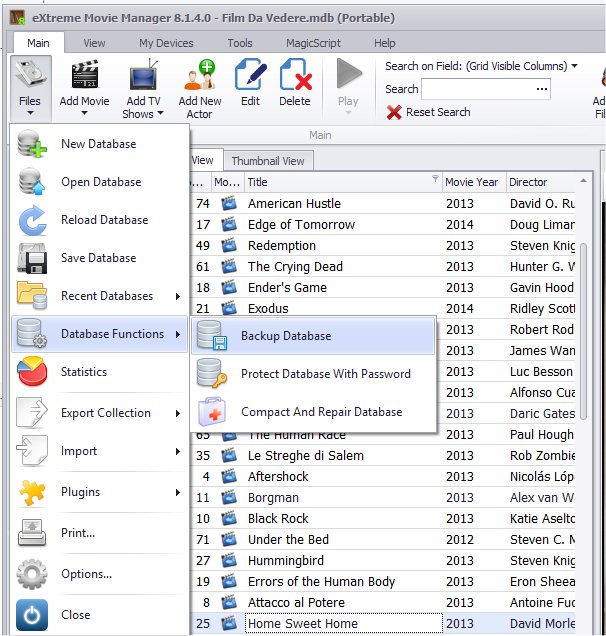Click the Edit movie icon
Image resolution: width=606 pixels, height=636 pixels.
tap(250, 77)
